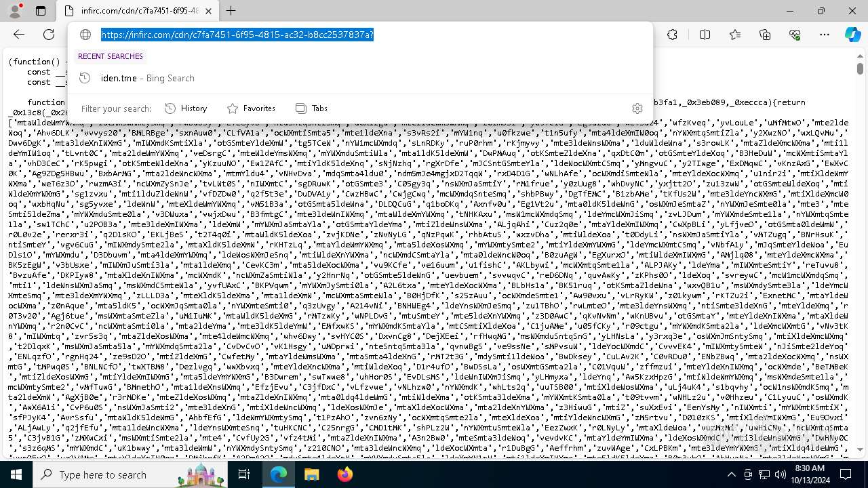Open address bar suggestion settings gear
This screenshot has width=868, height=488.
tap(637, 108)
